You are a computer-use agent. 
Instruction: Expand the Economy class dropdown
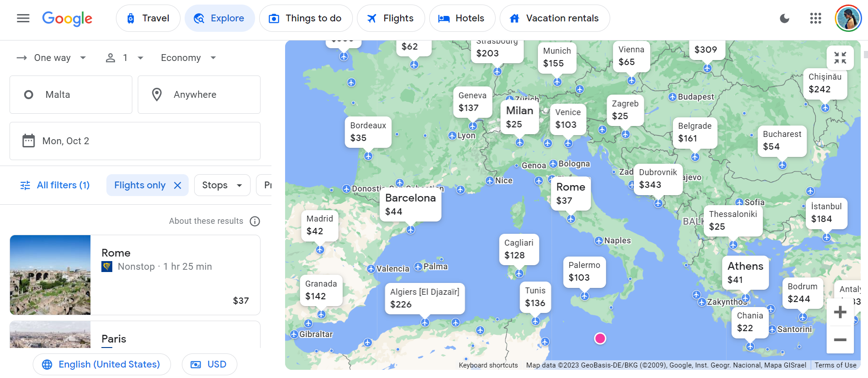(x=188, y=58)
